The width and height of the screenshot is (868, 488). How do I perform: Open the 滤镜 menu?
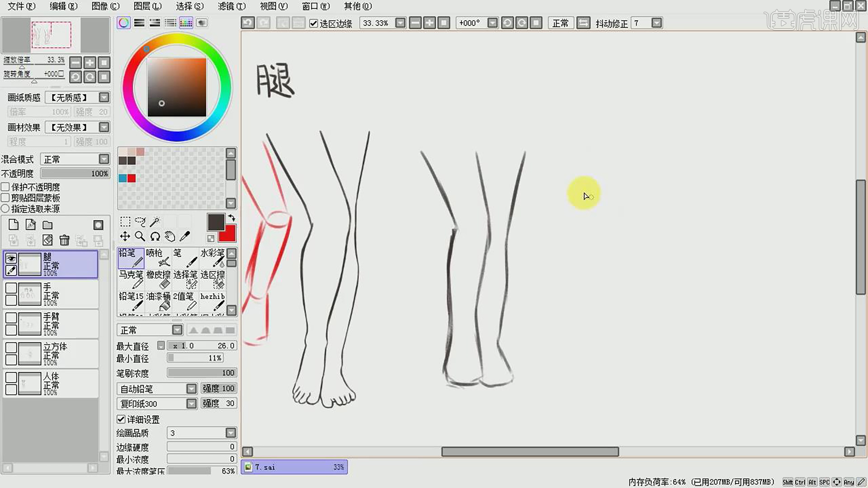(x=231, y=6)
